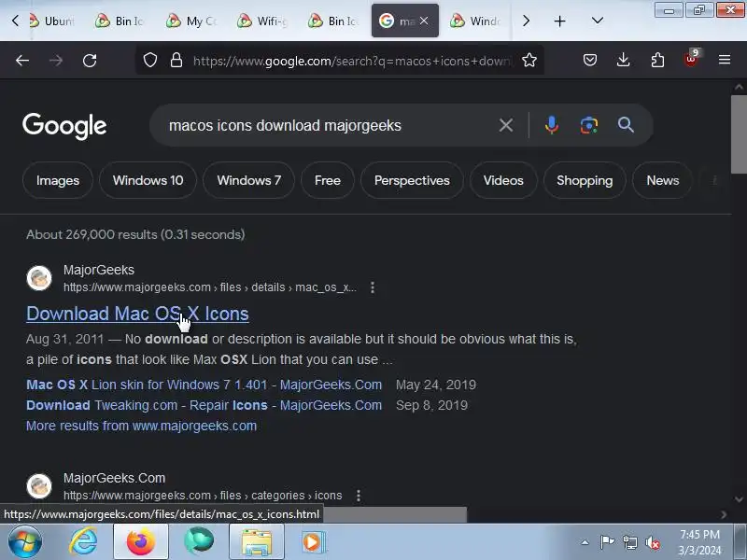Open Download Tweaking.com Repair Icons link

pyautogui.click(x=204, y=405)
